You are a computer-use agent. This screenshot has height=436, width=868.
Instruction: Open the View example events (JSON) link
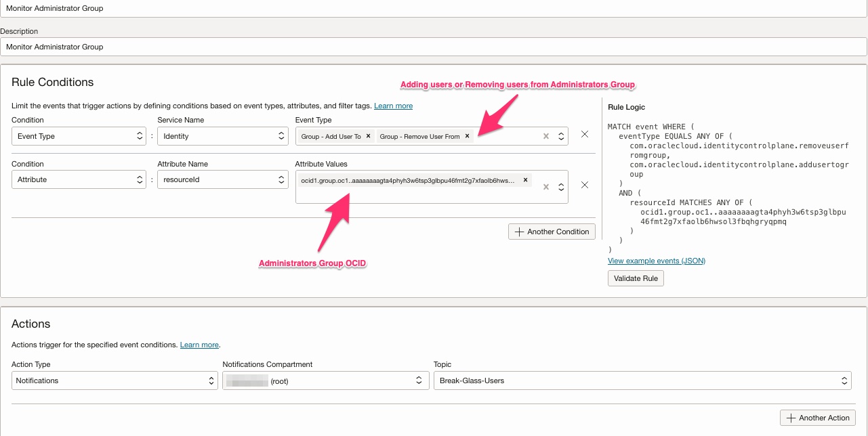pos(656,261)
